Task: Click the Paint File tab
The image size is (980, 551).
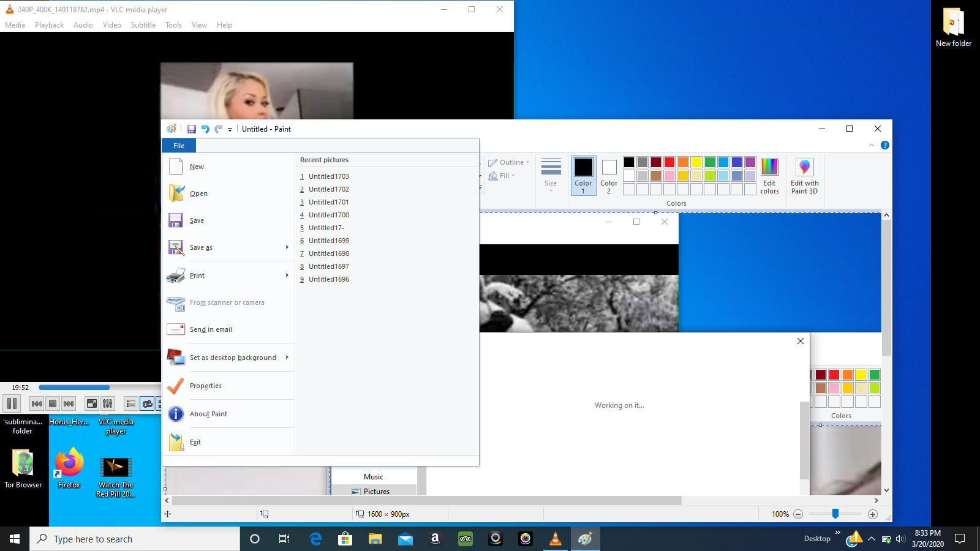Action: point(179,146)
